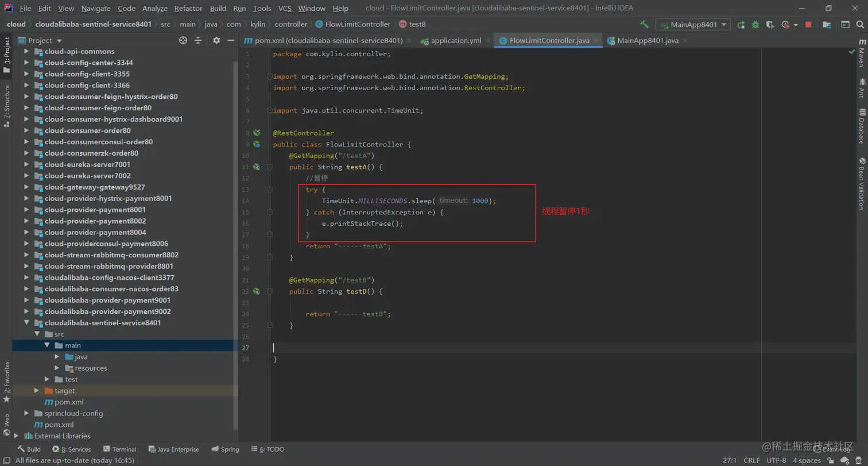The width and height of the screenshot is (868, 466).
Task: Expand the test folder
Action: (47, 379)
